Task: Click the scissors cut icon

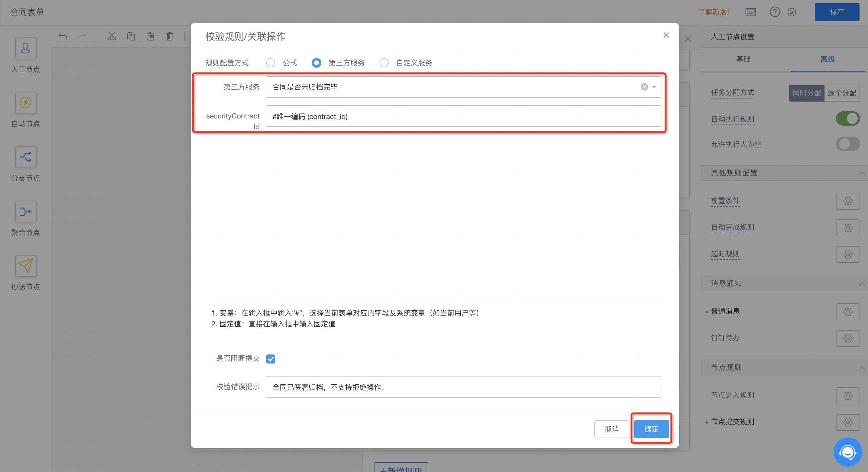Action: click(111, 36)
